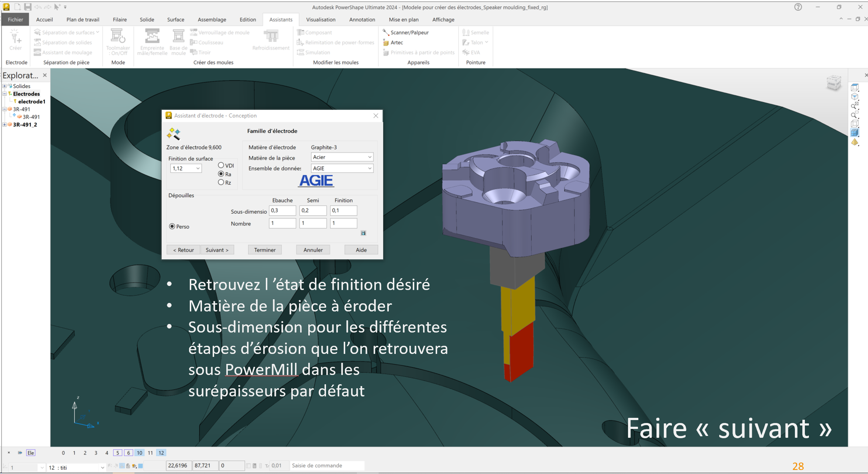Collapse the 3R-491 tree node
Viewport: 868px width, 474px height.
tap(4, 109)
